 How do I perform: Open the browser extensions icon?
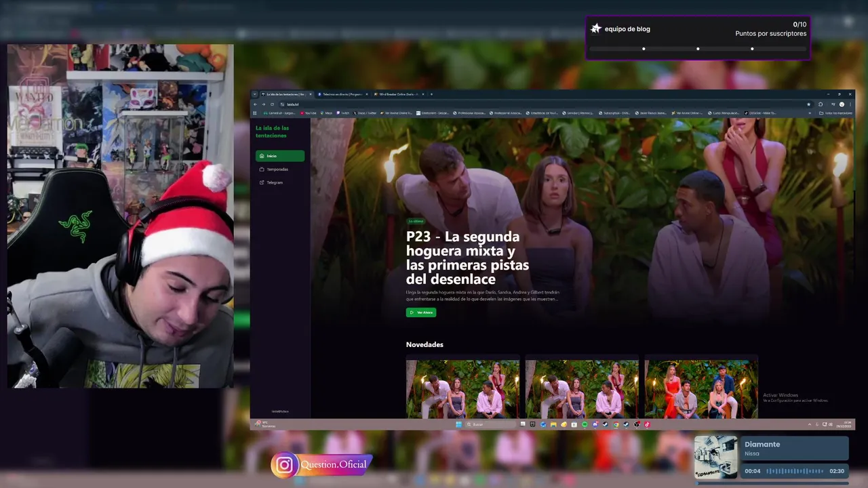tap(821, 104)
